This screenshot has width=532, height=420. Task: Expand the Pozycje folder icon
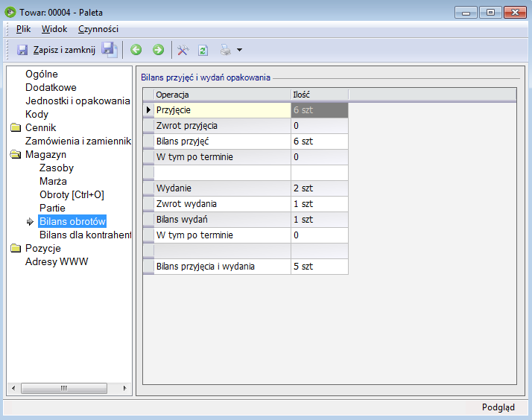(16, 248)
